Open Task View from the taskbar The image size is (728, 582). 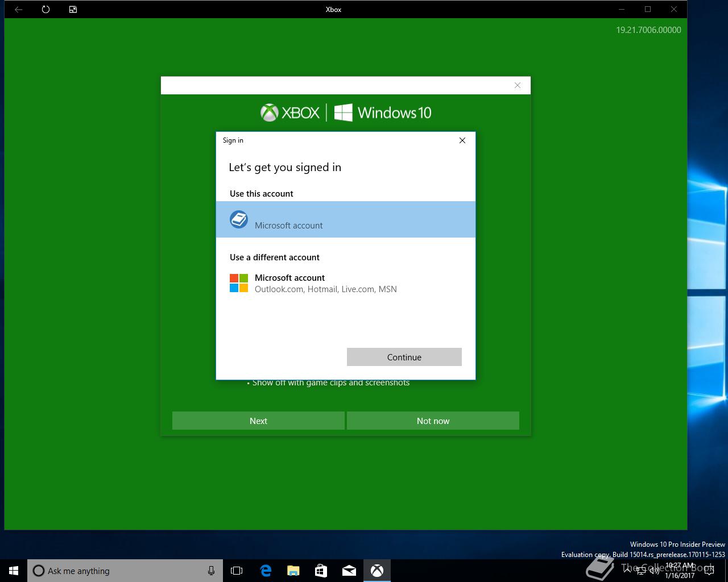237,571
